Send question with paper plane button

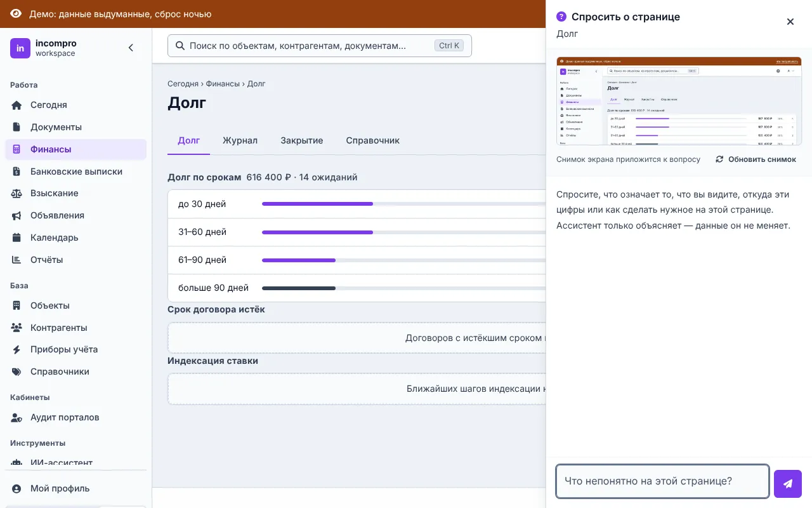(x=788, y=484)
